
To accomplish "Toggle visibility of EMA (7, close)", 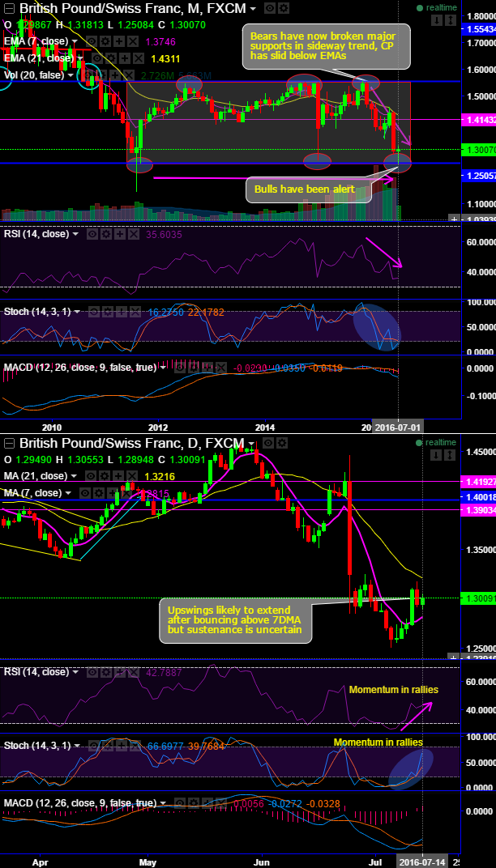I will point(92,41).
